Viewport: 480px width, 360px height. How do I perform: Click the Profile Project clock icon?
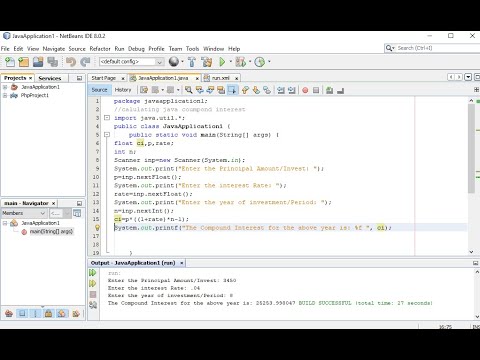click(260, 62)
